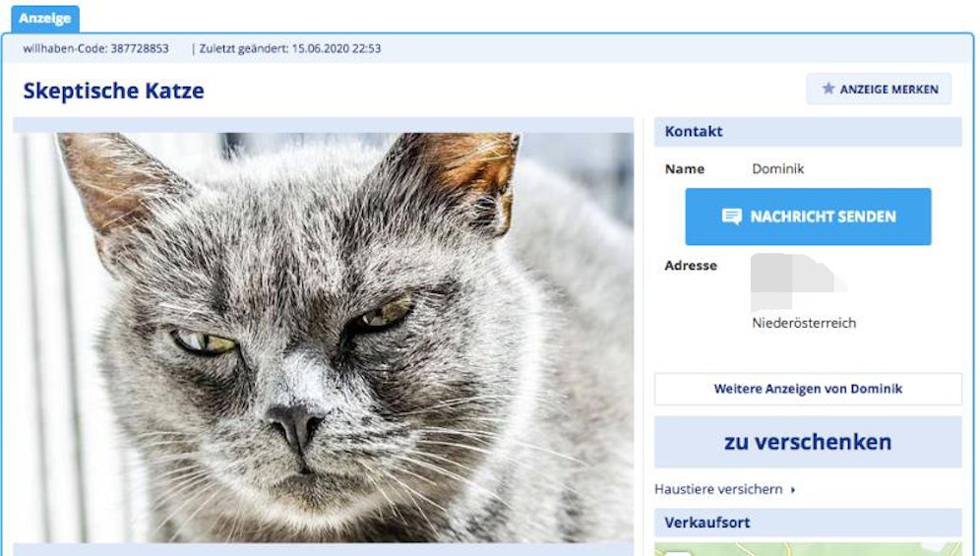
Task: Open the skeptical cat photo
Action: [323, 337]
